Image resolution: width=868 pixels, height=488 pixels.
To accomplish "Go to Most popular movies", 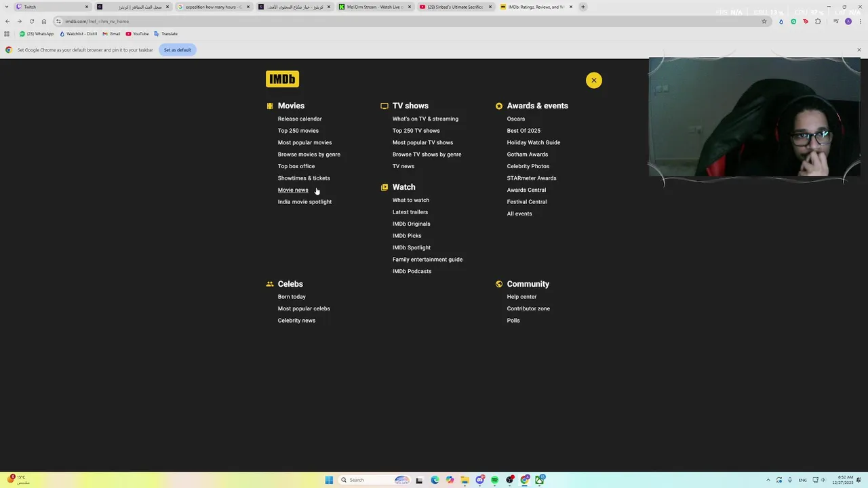I will click(x=304, y=142).
